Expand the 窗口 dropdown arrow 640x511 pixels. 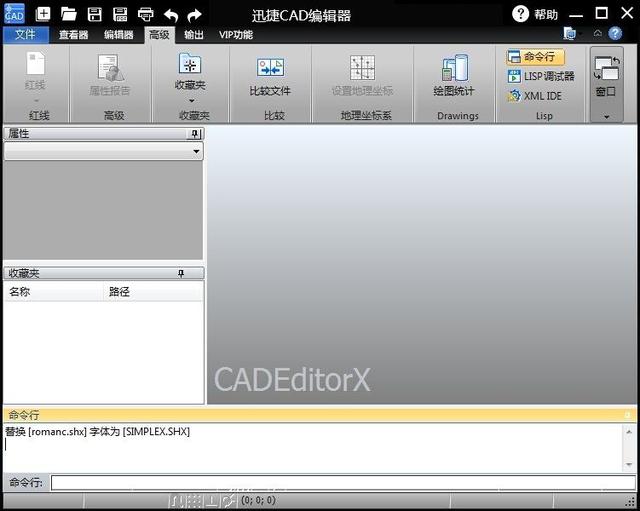[607, 117]
